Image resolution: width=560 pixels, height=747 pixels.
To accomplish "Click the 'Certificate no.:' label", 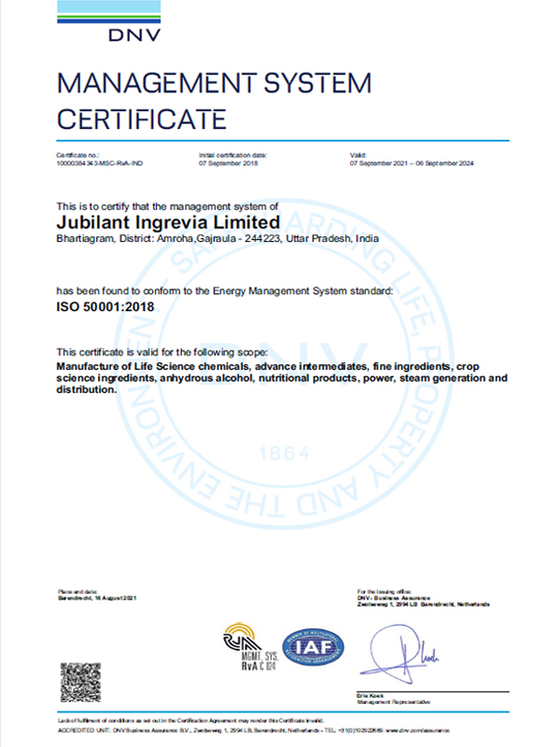I will click(x=77, y=155).
